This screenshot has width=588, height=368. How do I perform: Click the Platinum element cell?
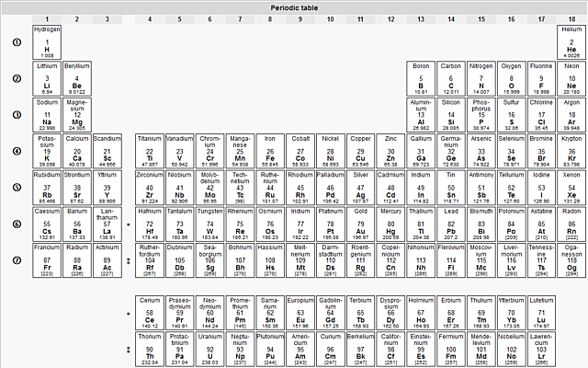click(x=331, y=224)
